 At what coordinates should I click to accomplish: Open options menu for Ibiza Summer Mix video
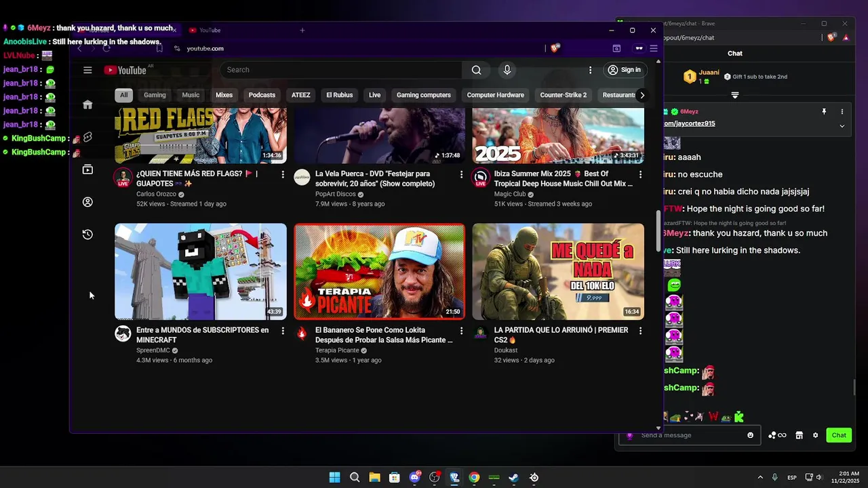[x=640, y=175]
